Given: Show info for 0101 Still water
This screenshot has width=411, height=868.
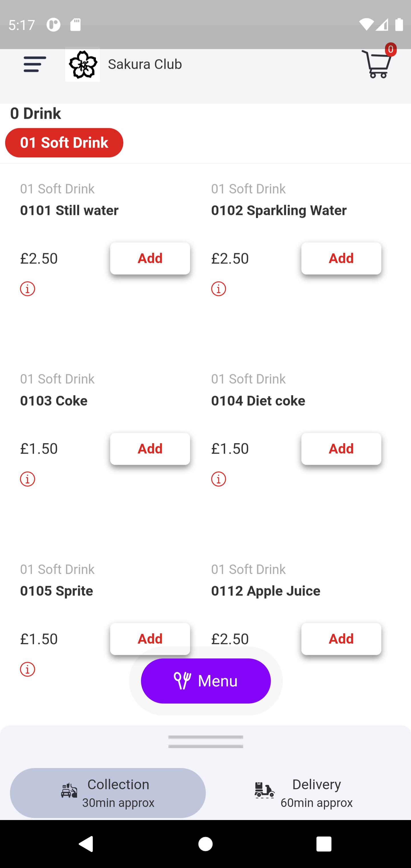Looking at the screenshot, I should coord(28,289).
